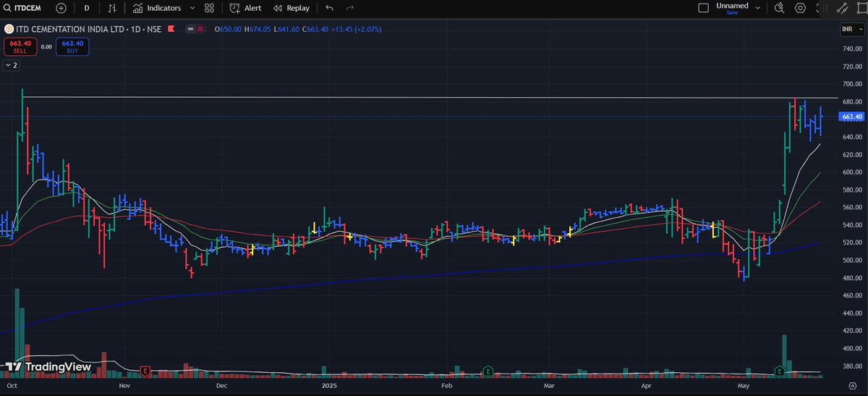Toggle the data mode pill beside flag
Image resolution: width=868 pixels, height=396 pixels.
(194, 29)
